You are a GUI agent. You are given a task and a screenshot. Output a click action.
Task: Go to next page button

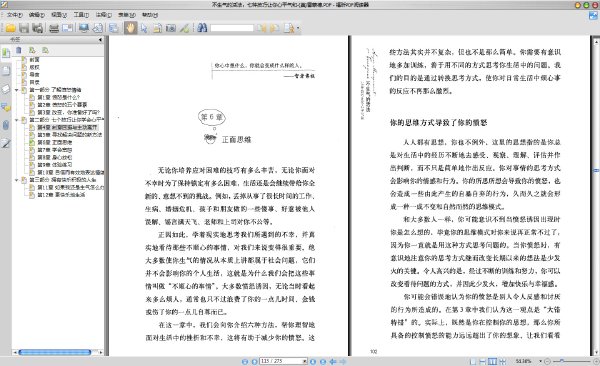pos(313,361)
